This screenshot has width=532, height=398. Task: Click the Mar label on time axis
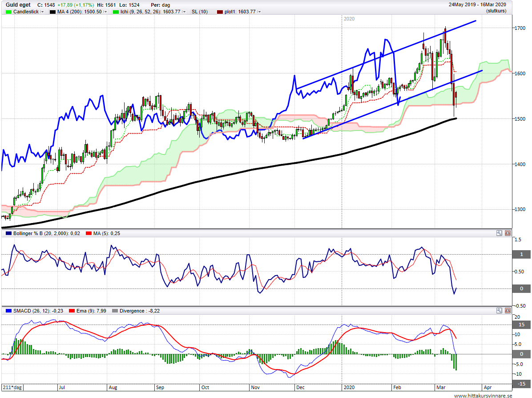441,387
